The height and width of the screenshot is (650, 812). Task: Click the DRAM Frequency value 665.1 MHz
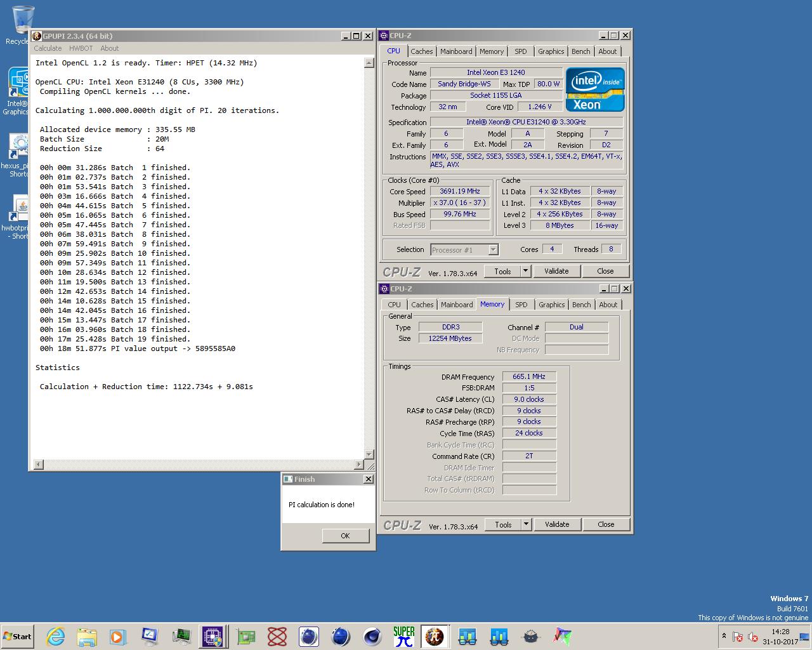pyautogui.click(x=529, y=376)
